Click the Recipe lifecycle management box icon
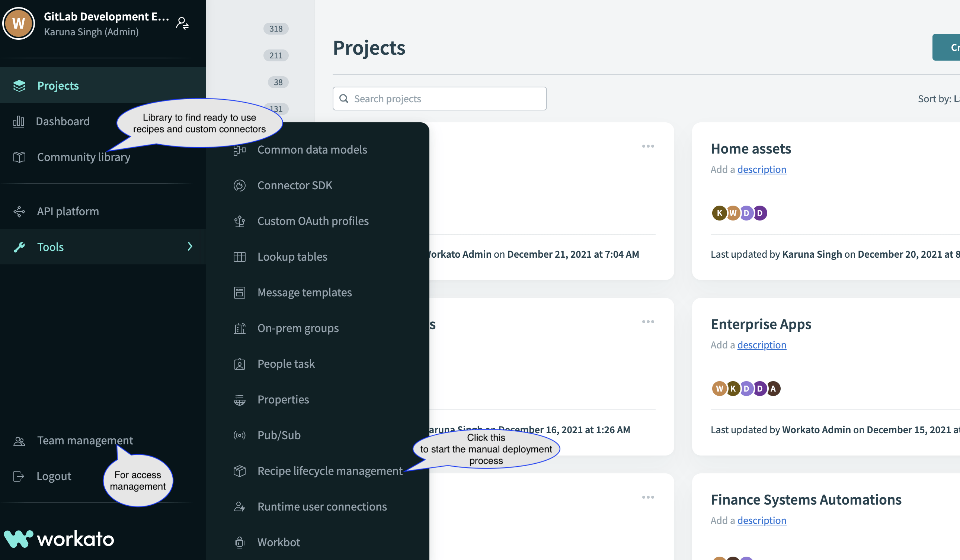The height and width of the screenshot is (560, 960). [x=239, y=471]
